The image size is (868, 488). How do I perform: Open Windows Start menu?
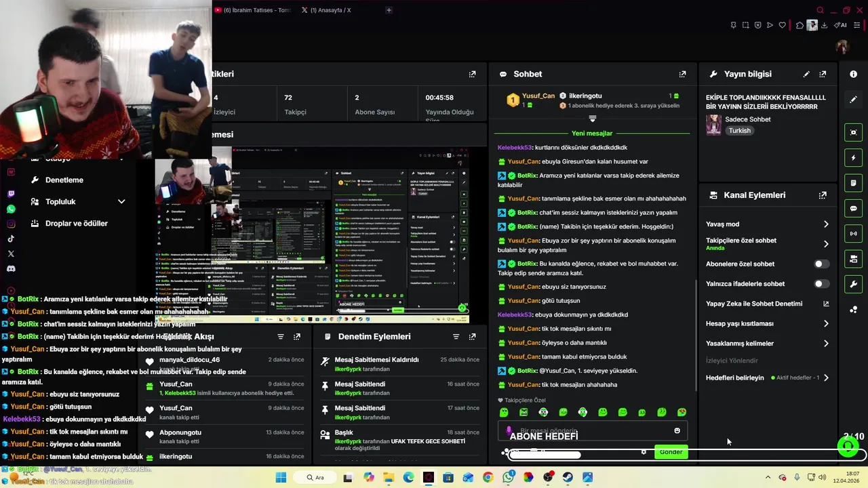281,477
